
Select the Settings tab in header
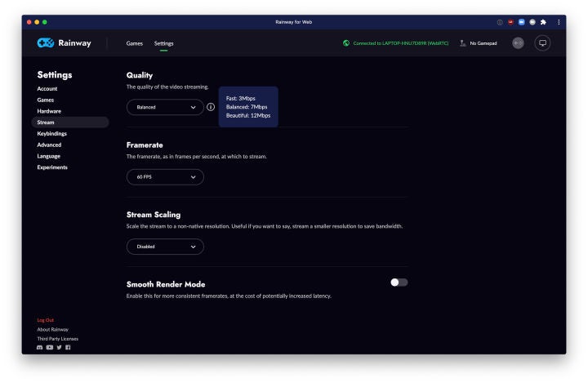click(163, 43)
